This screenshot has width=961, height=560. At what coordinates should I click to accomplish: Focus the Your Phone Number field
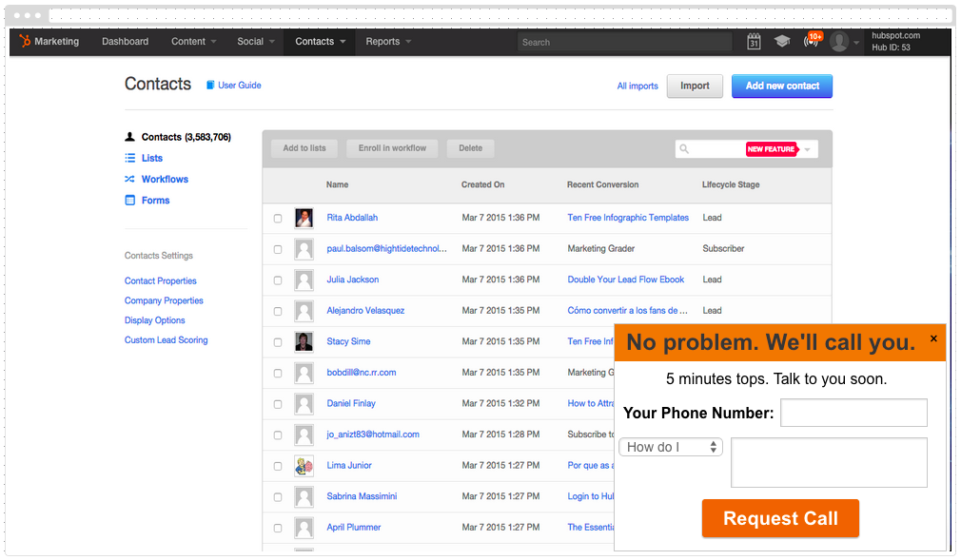[853, 413]
